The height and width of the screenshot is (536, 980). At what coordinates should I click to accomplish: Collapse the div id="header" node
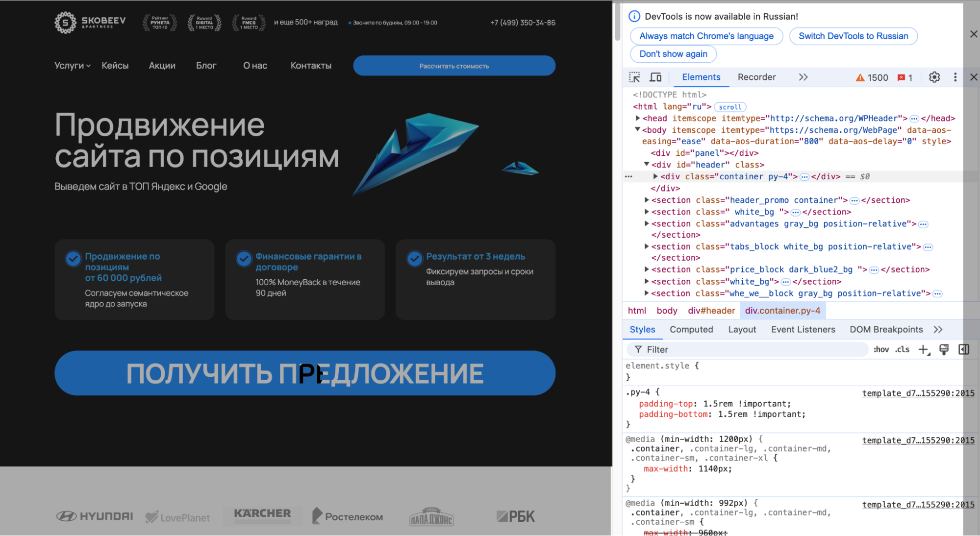(x=647, y=165)
